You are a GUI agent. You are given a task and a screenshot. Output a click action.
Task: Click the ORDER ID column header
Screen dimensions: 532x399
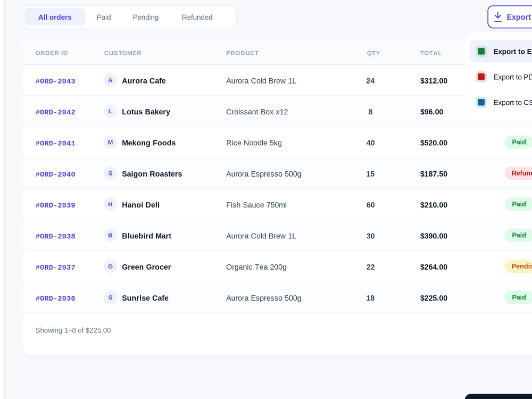pos(52,53)
